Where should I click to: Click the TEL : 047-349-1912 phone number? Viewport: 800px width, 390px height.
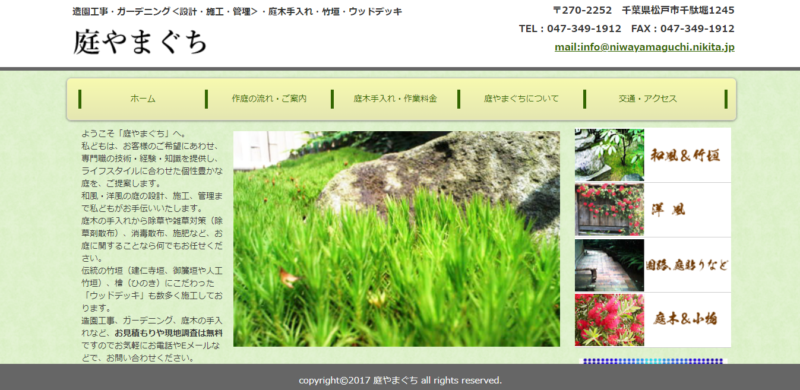click(570, 29)
